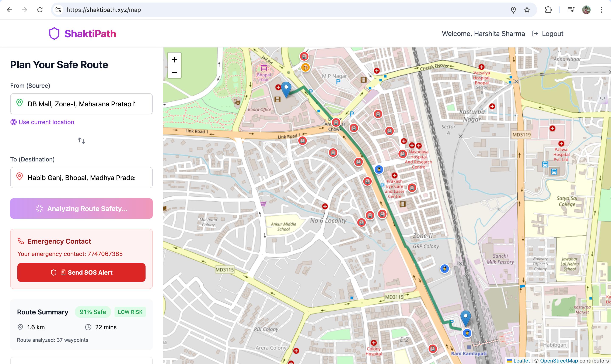Click the Analyzing Route Safety button
611x364 pixels.
(81, 208)
